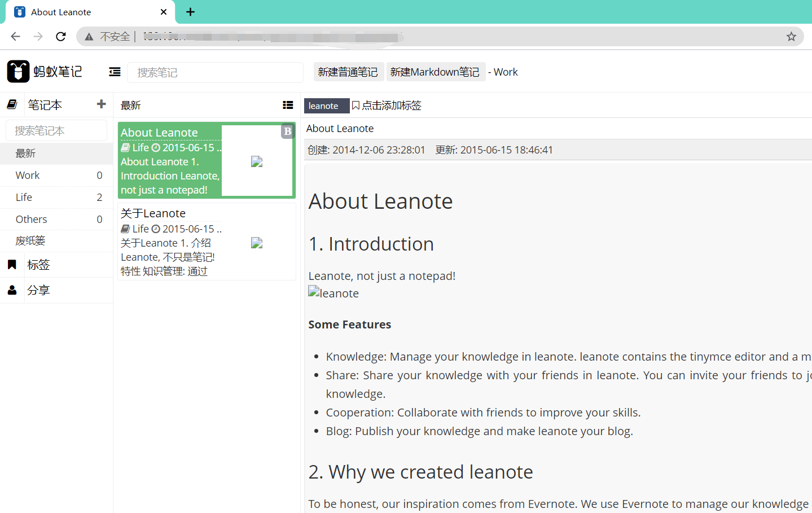Select the 关于Leanote note card title
The height and width of the screenshot is (513, 812).
click(153, 213)
